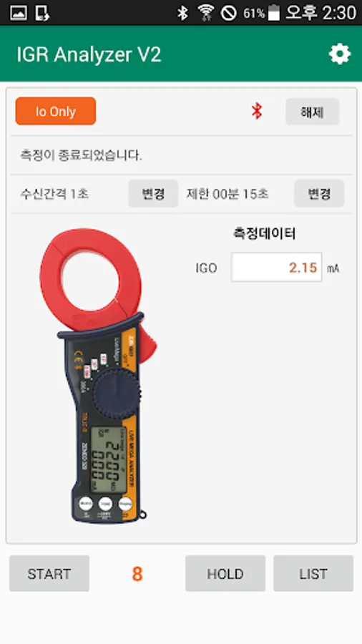Change the 수신간격 interval with 변경
Image resolution: width=362 pixels, height=644 pixels.
153,193
